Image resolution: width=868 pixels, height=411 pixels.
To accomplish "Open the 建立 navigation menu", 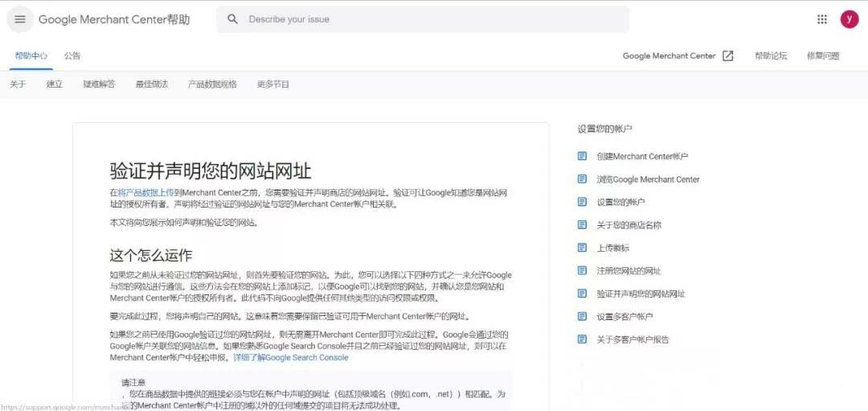I will pyautogui.click(x=55, y=84).
